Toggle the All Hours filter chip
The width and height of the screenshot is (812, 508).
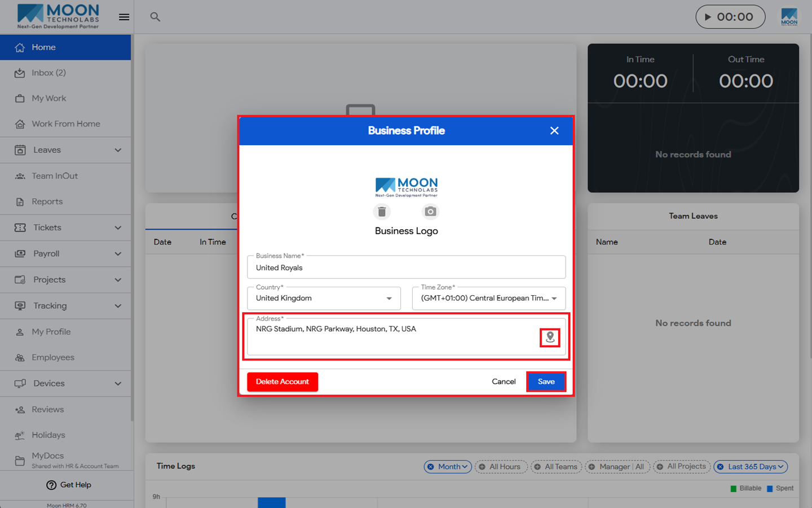[x=501, y=467]
